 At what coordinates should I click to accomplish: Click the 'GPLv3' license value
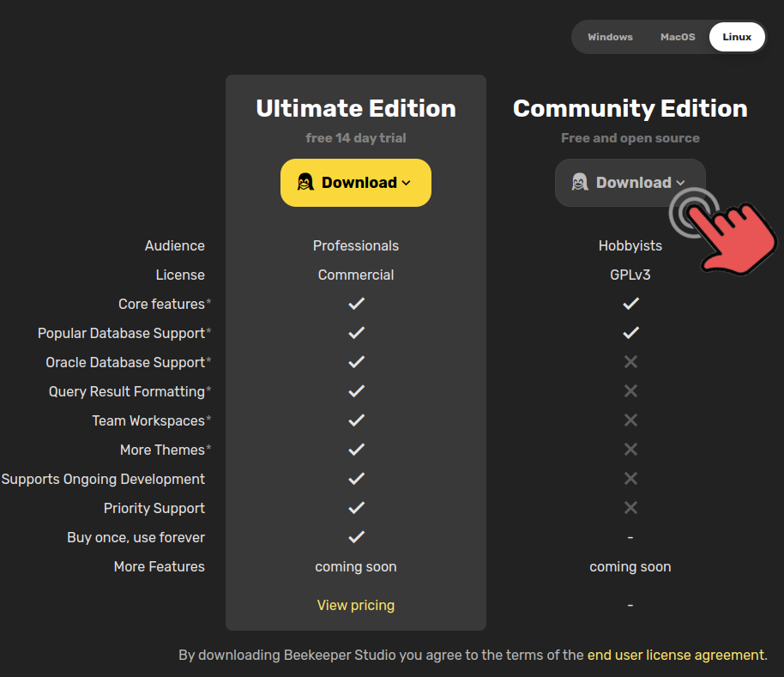[x=630, y=275]
